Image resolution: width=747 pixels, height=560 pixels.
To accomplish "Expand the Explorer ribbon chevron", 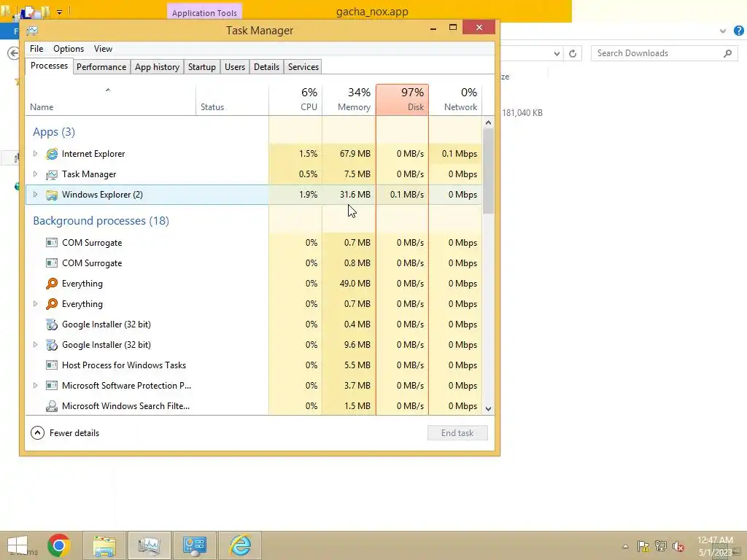I will click(723, 31).
